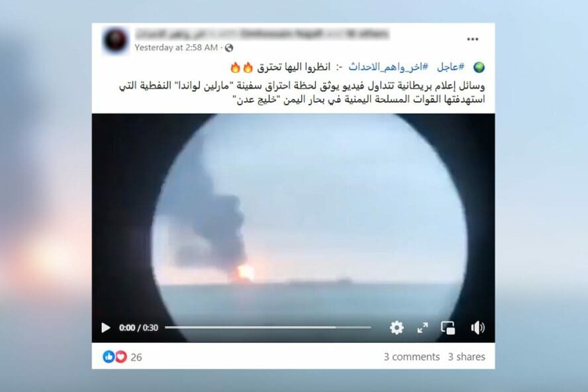Play the burning ship video
Image resolution: width=588 pixels, height=392 pixels.
click(106, 328)
